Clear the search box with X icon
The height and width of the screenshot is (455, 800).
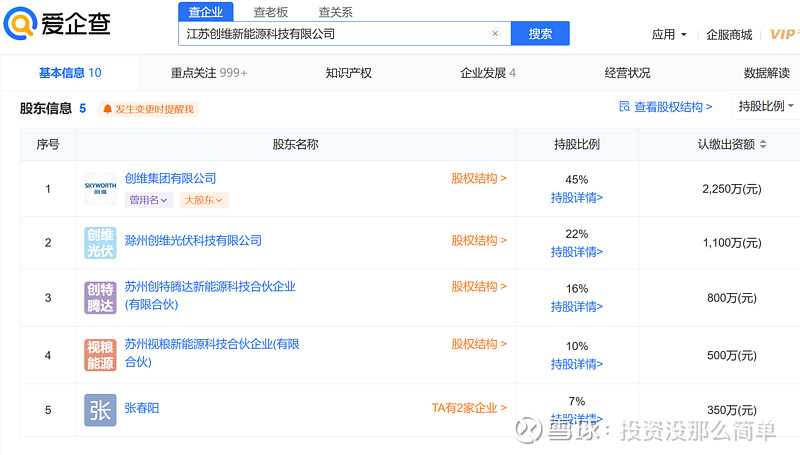(495, 34)
